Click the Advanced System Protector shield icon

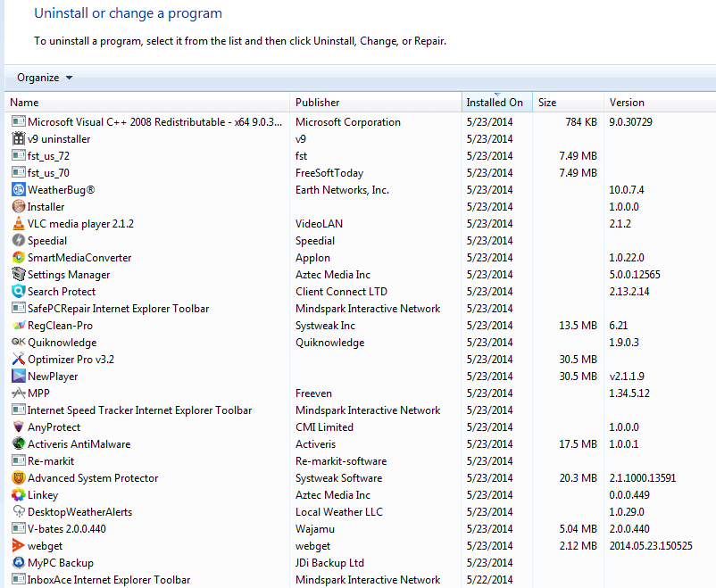point(19,478)
